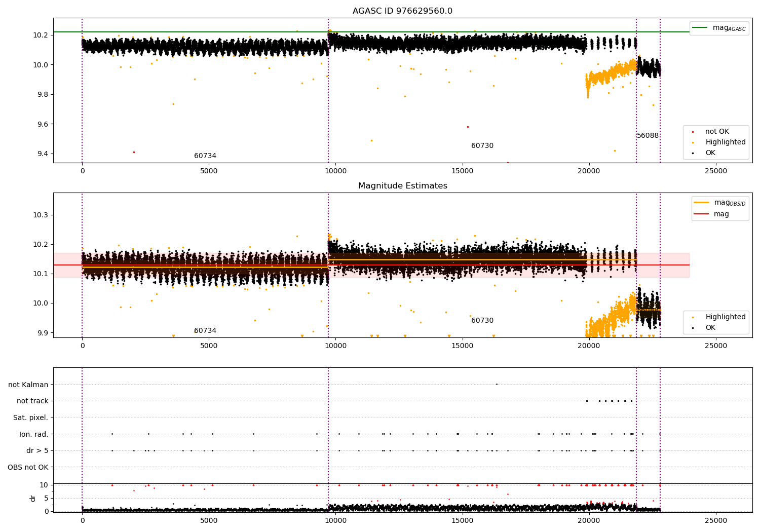The image size is (760, 532).
Task: Click the mag OBSID legend label in middle plot
Action: [730, 203]
